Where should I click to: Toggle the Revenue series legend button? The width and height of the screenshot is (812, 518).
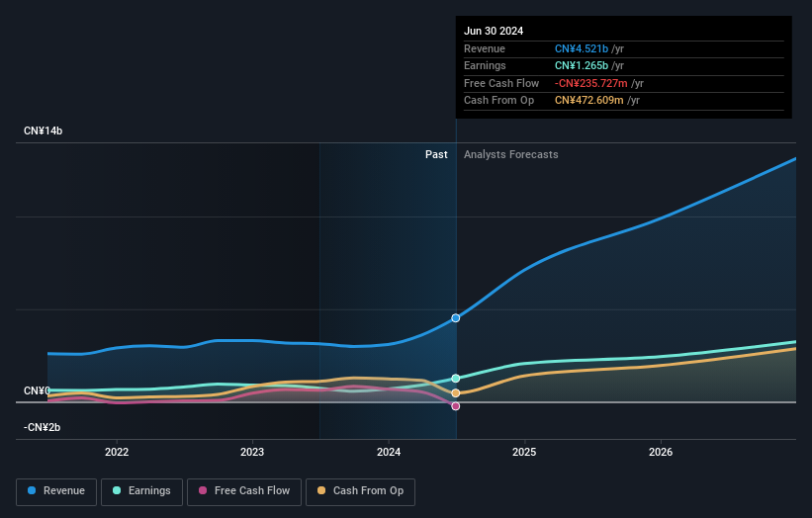coord(56,491)
